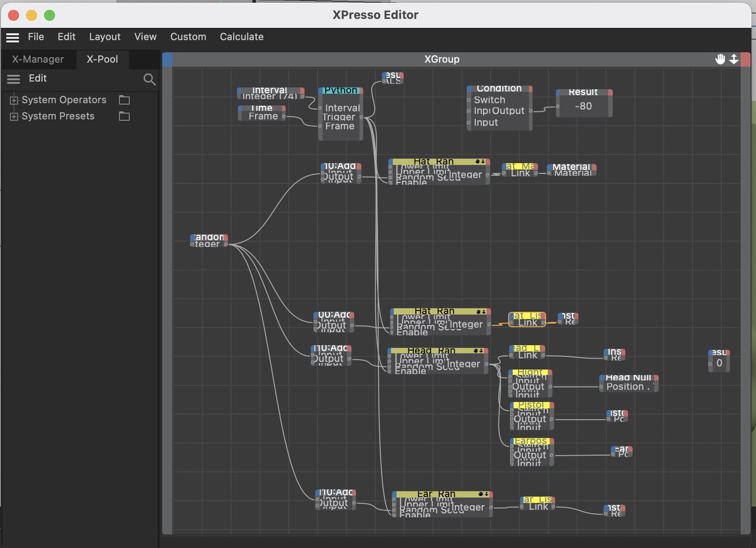This screenshot has width=756, height=548.
Task: Click the folder icon beside System Presets
Action: [x=124, y=117]
